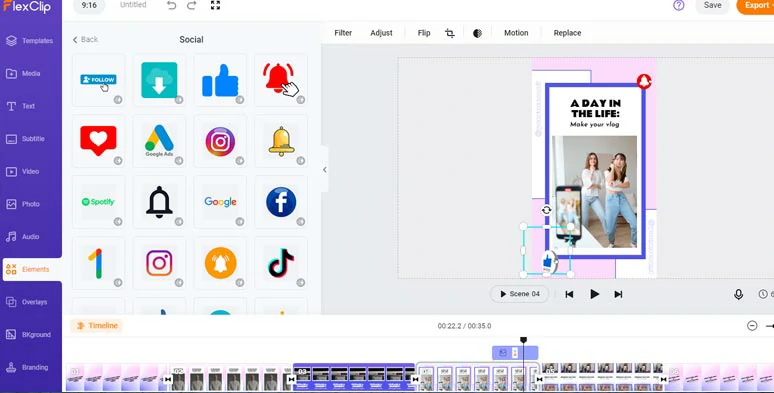
Task: Select scene 03 thumbnail in timeline
Action: pyautogui.click(x=353, y=378)
